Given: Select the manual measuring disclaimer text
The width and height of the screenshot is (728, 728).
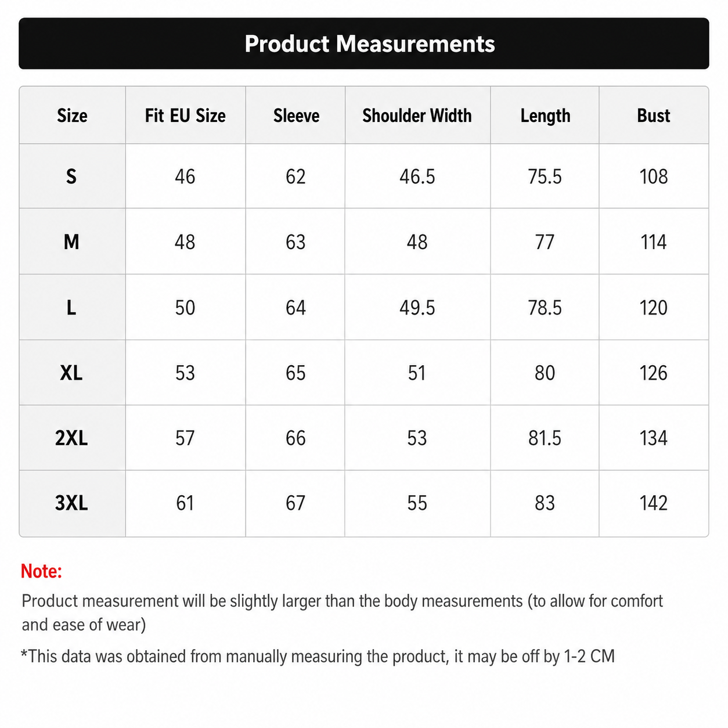Looking at the screenshot, I should click(318, 657).
